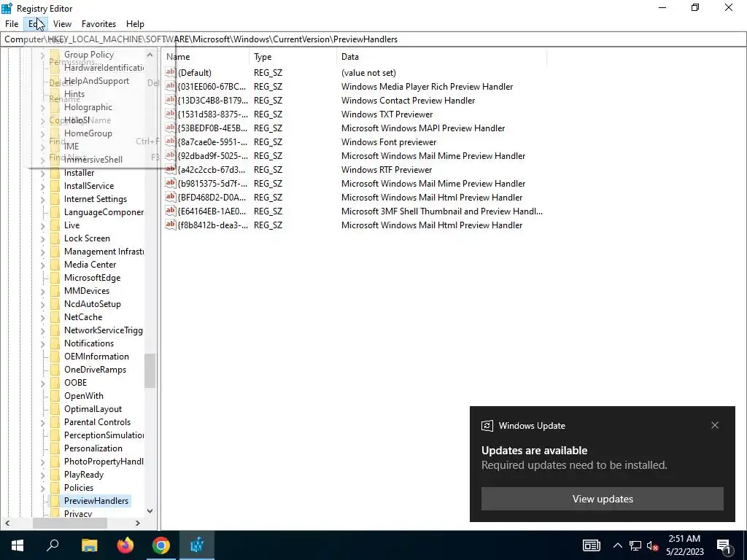This screenshot has height=560, width=747.
Task: Click the MicrosoftEdge folder icon
Action: pos(55,278)
